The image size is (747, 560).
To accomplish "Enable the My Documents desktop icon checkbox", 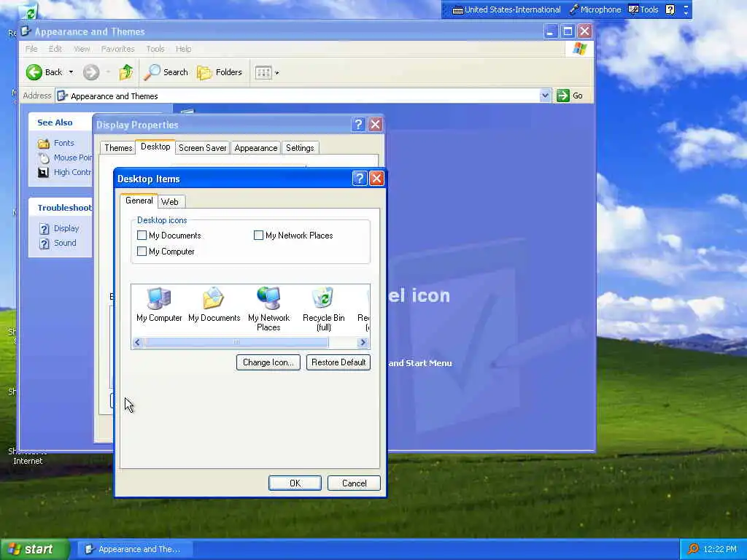I will pyautogui.click(x=142, y=236).
